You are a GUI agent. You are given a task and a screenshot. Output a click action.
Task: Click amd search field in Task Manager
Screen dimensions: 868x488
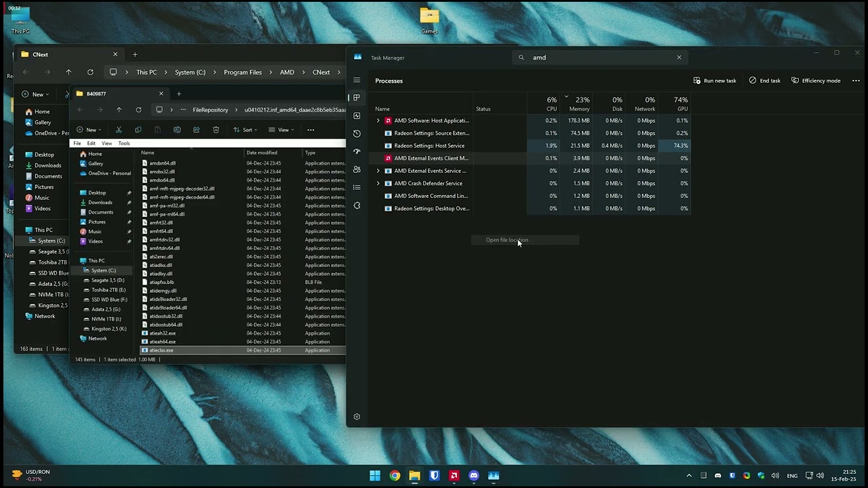coord(599,58)
